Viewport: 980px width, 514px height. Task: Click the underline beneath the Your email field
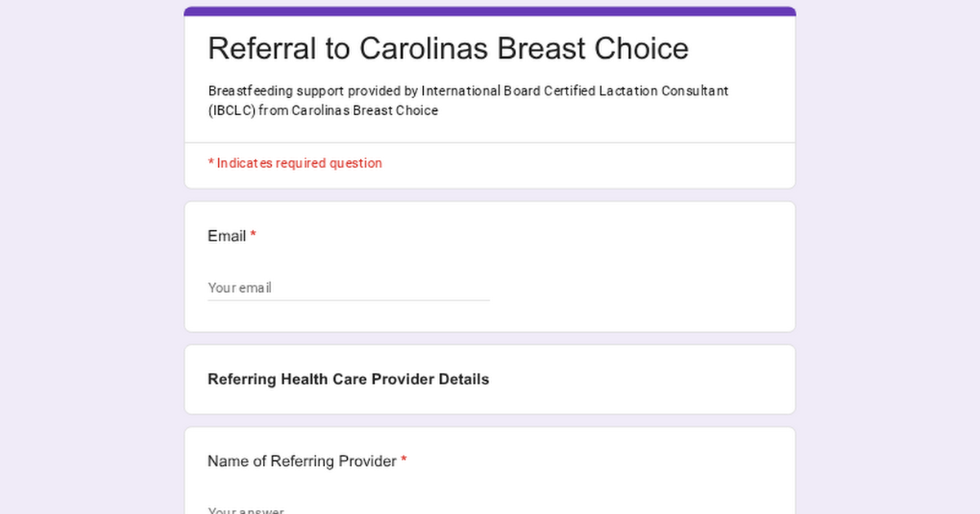tap(349, 300)
